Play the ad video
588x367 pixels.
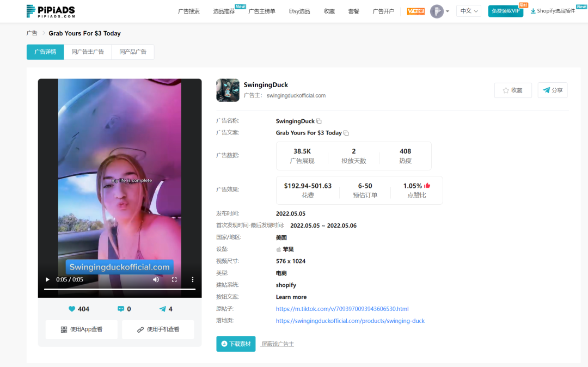(x=47, y=280)
